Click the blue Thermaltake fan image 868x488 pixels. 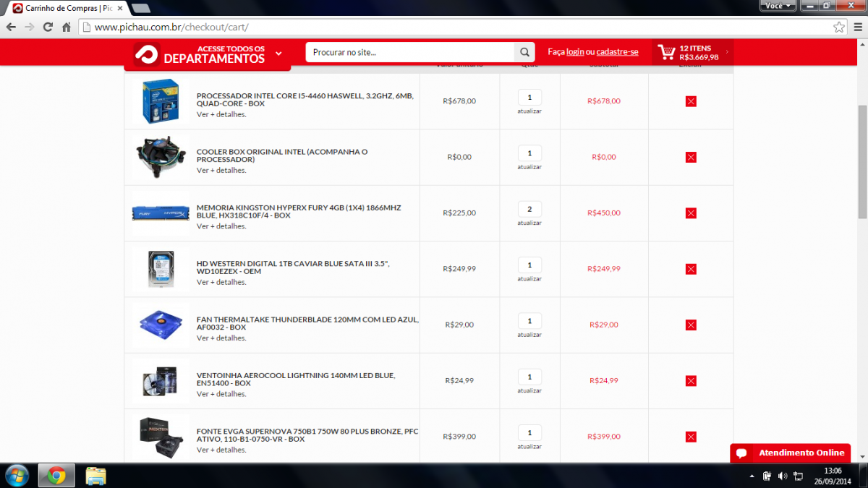tap(161, 325)
